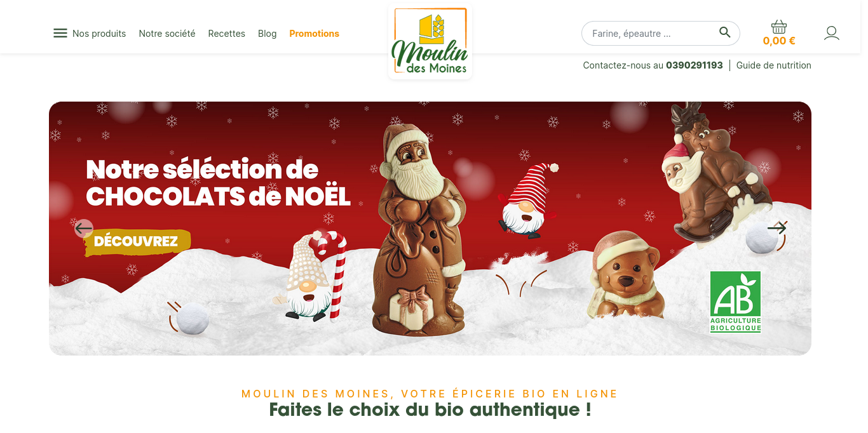Click the search magnifier icon
Screen dimensions: 868x433
725,32
